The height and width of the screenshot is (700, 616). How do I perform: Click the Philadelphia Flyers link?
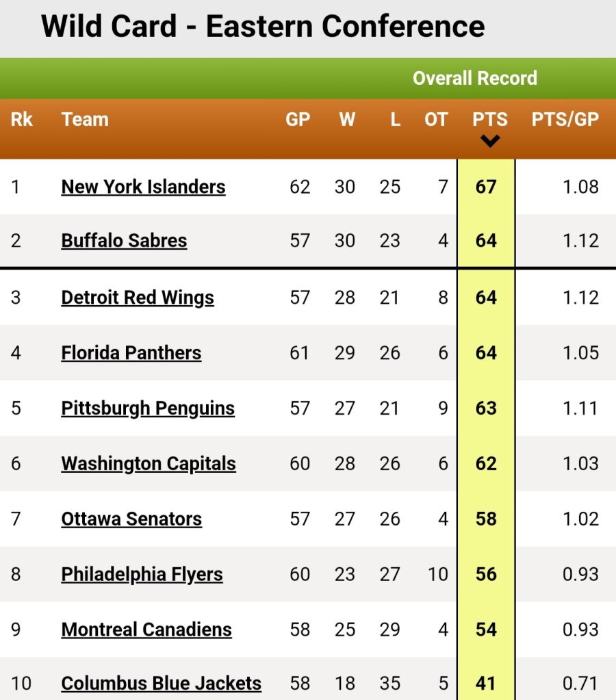[142, 575]
